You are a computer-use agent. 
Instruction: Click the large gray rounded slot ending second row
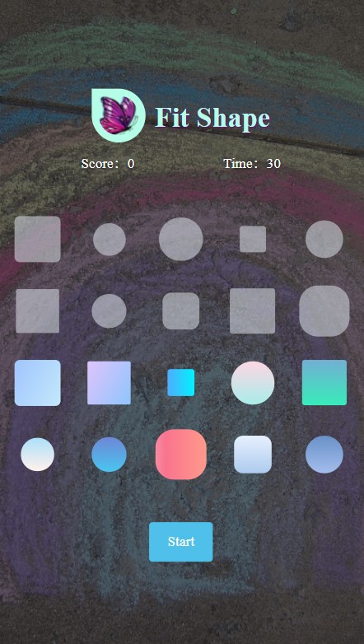324,311
